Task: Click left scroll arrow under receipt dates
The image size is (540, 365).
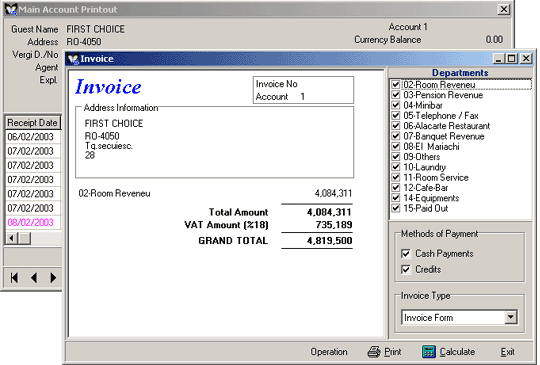Action: click(11, 238)
